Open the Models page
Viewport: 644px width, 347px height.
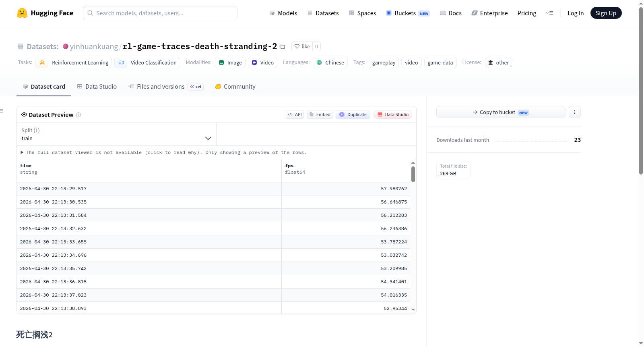(283, 13)
